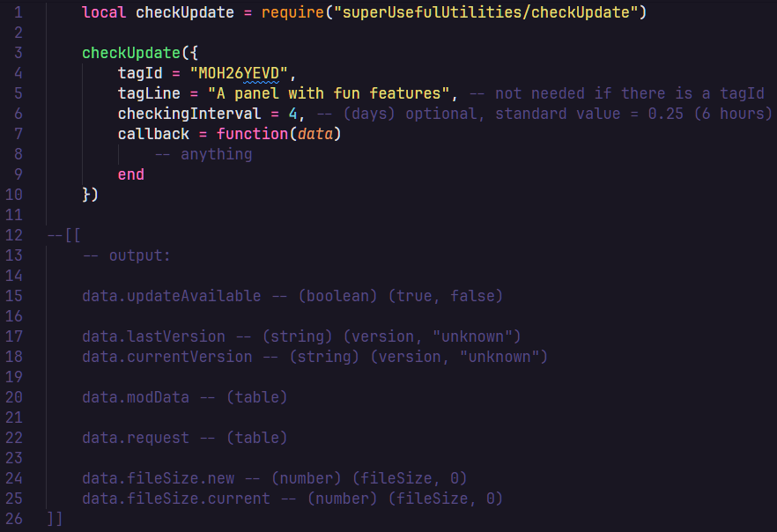The width and height of the screenshot is (777, 532).
Task: Click the tagLine string value
Action: 329,93
